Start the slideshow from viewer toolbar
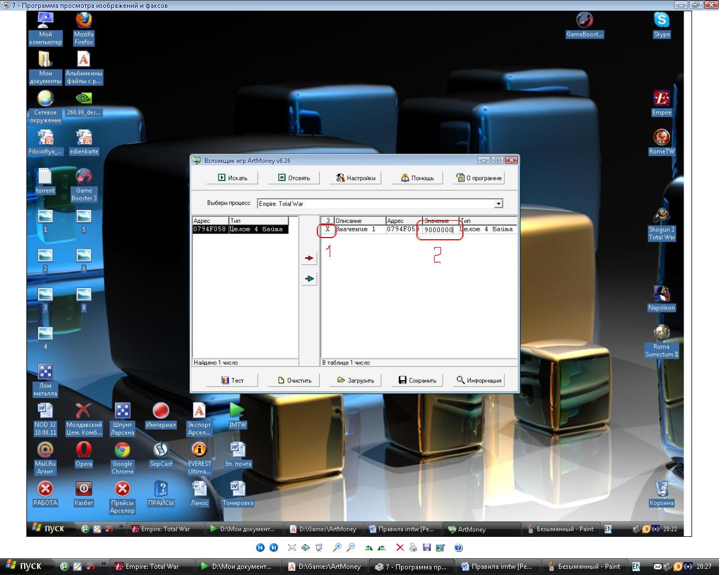The image size is (728, 575). [x=319, y=547]
